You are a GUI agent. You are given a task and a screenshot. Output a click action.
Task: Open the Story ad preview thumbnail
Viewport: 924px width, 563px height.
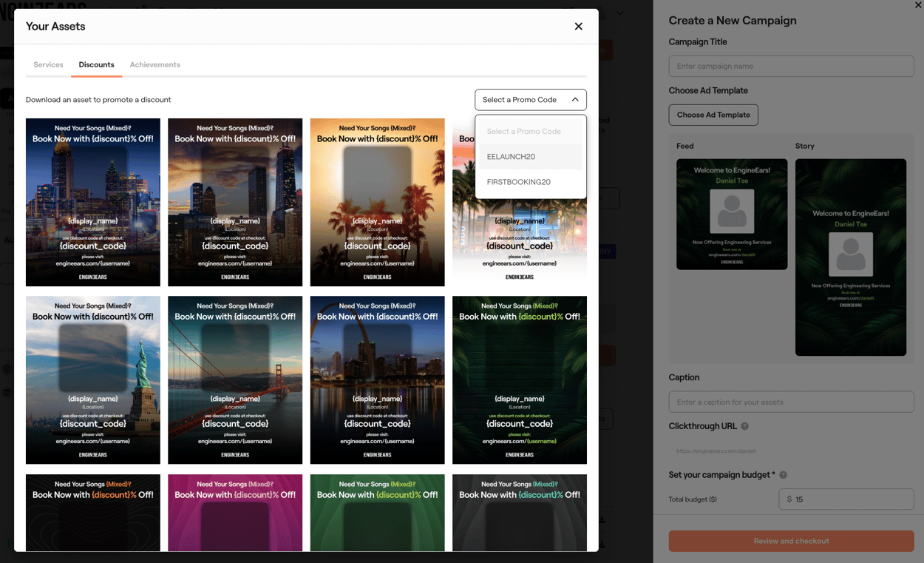click(850, 257)
